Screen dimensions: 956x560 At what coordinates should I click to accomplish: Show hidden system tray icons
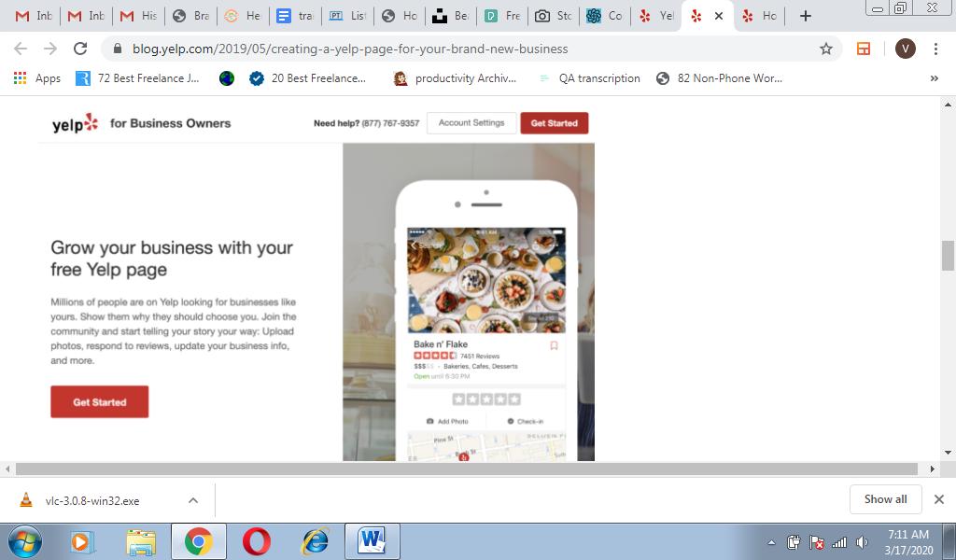(771, 542)
